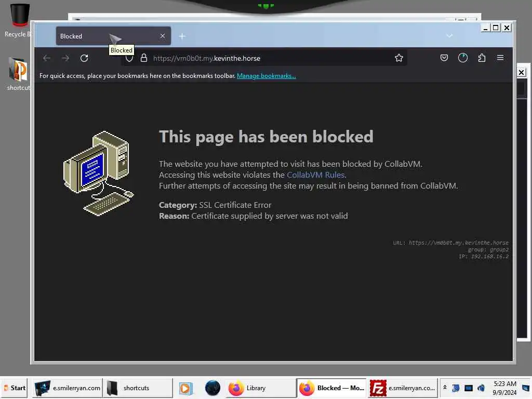Image resolution: width=532 pixels, height=399 pixels.
Task: Maximize the Firefox window
Action: tap(496, 28)
